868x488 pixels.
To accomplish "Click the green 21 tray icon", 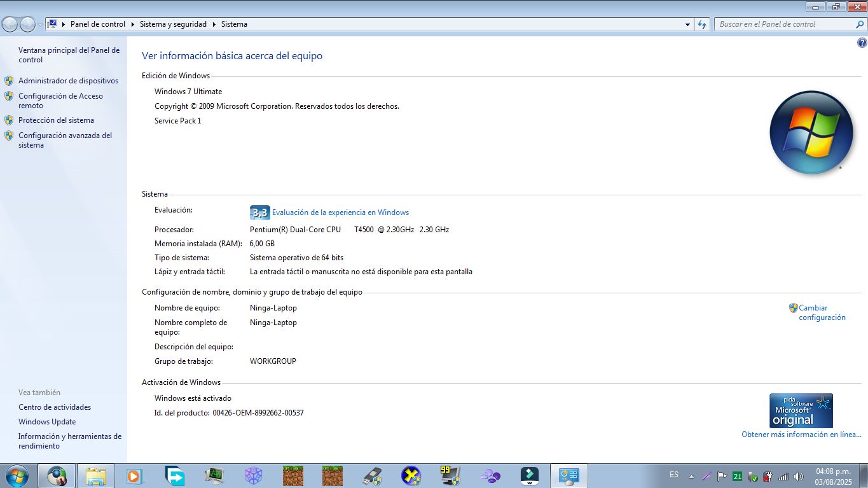I will point(738,476).
